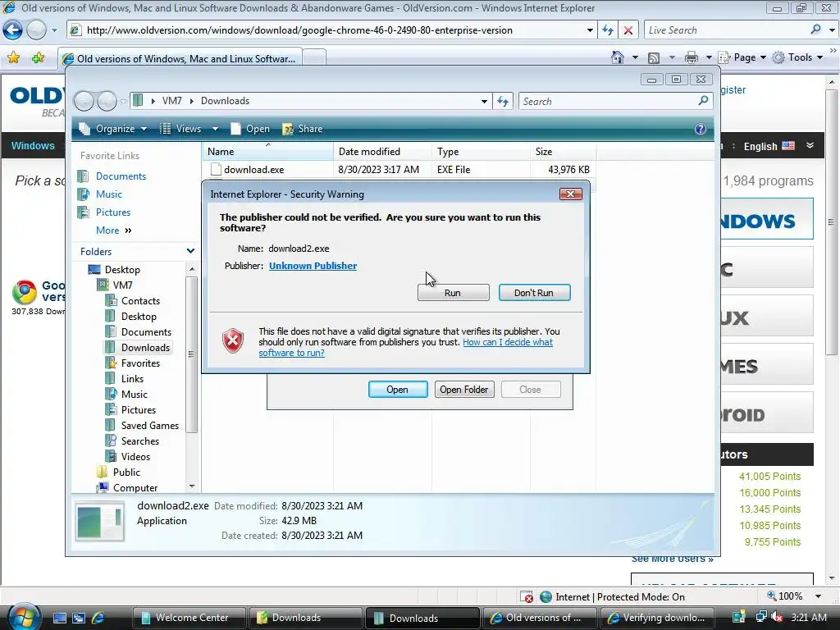The height and width of the screenshot is (630, 840).
Task: Select Saved Games folder in tree
Action: [150, 426]
